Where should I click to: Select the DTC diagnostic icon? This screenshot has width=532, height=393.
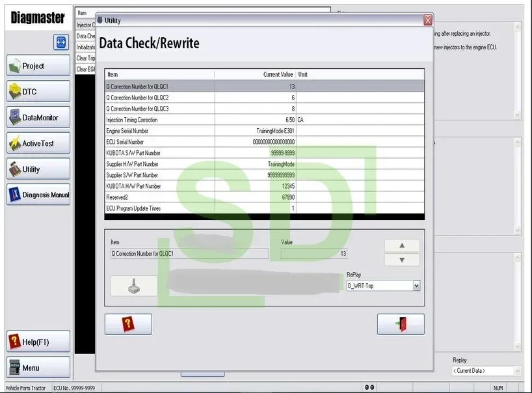[x=37, y=91]
